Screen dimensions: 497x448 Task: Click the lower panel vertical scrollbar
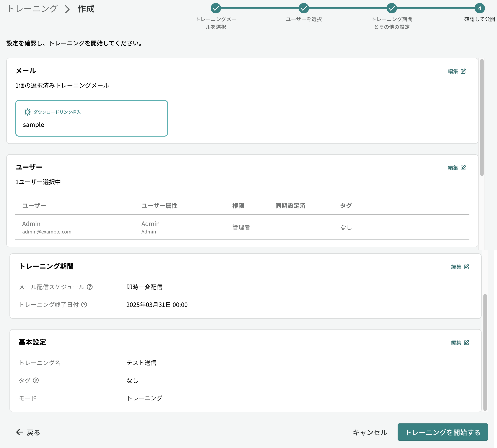[485, 352]
